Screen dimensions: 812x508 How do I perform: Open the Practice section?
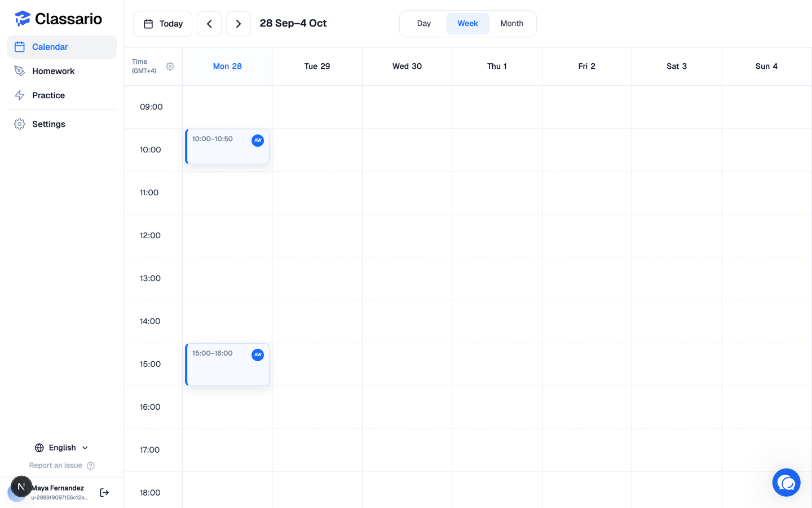click(x=62, y=95)
